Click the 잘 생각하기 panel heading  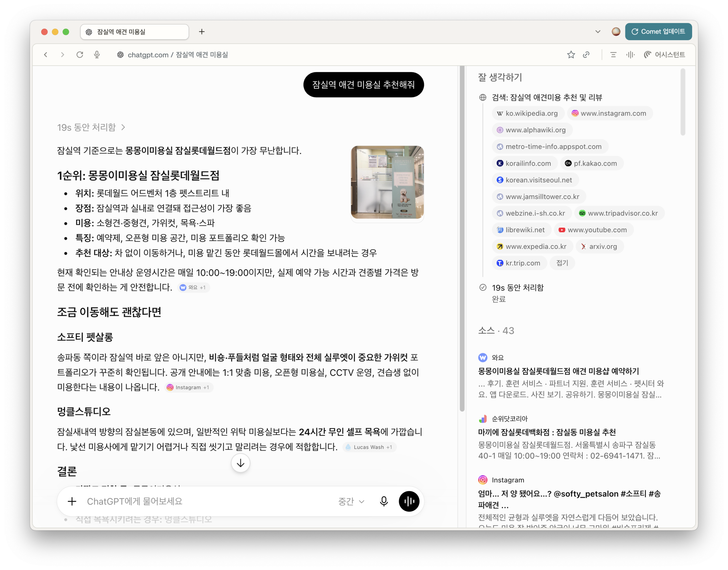pos(500,77)
